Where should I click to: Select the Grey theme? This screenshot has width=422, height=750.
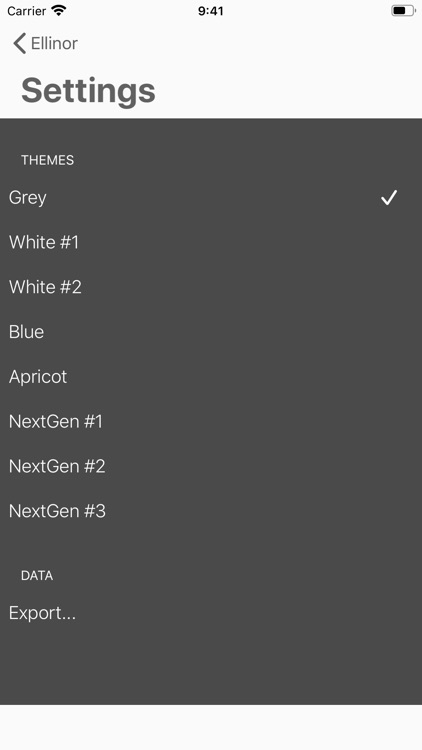pyautogui.click(x=211, y=198)
